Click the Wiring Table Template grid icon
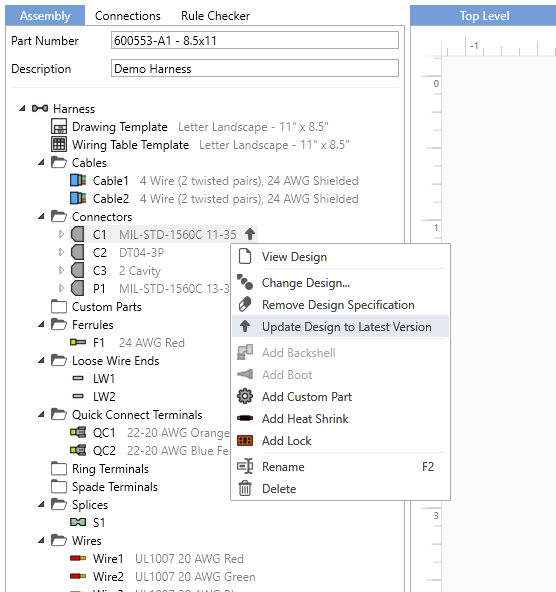Screen dimensions: 556x592 click(59, 145)
